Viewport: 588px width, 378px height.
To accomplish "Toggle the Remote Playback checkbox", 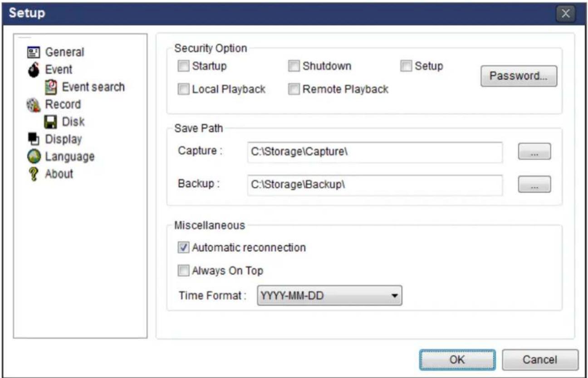I will [294, 90].
